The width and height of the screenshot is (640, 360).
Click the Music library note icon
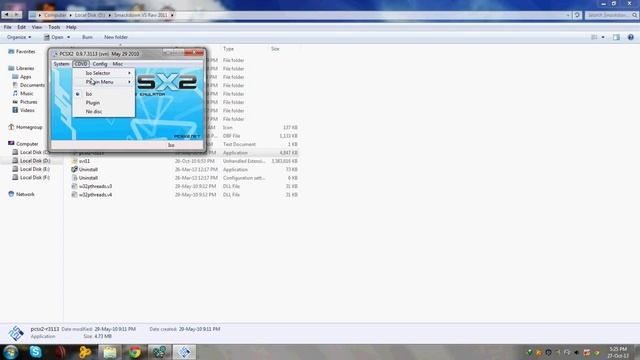(x=16, y=93)
